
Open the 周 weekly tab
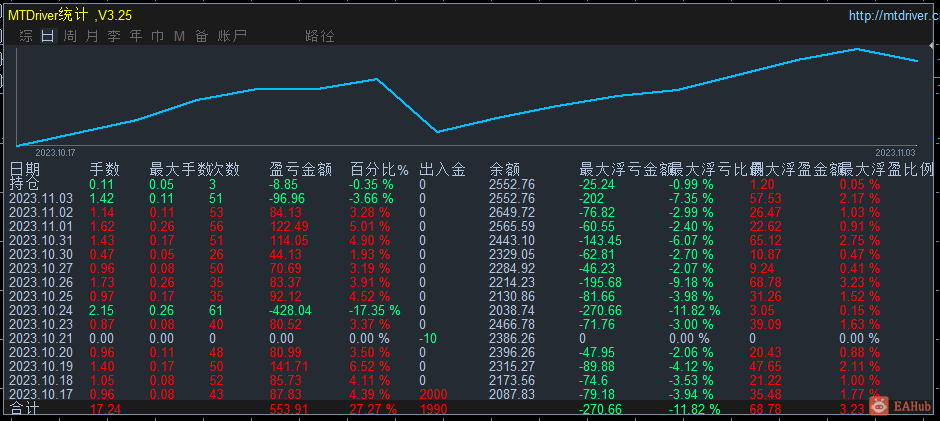[x=70, y=37]
